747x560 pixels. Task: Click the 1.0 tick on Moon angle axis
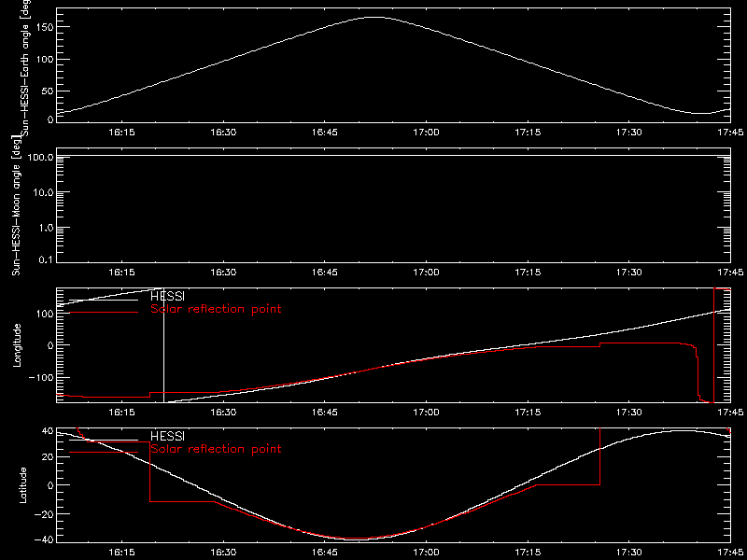point(46,228)
